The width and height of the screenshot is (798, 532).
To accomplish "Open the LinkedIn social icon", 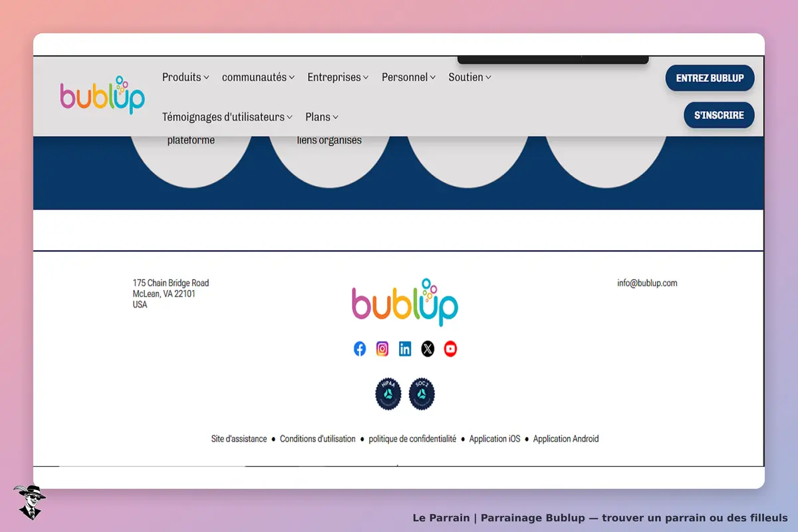I will click(x=405, y=349).
